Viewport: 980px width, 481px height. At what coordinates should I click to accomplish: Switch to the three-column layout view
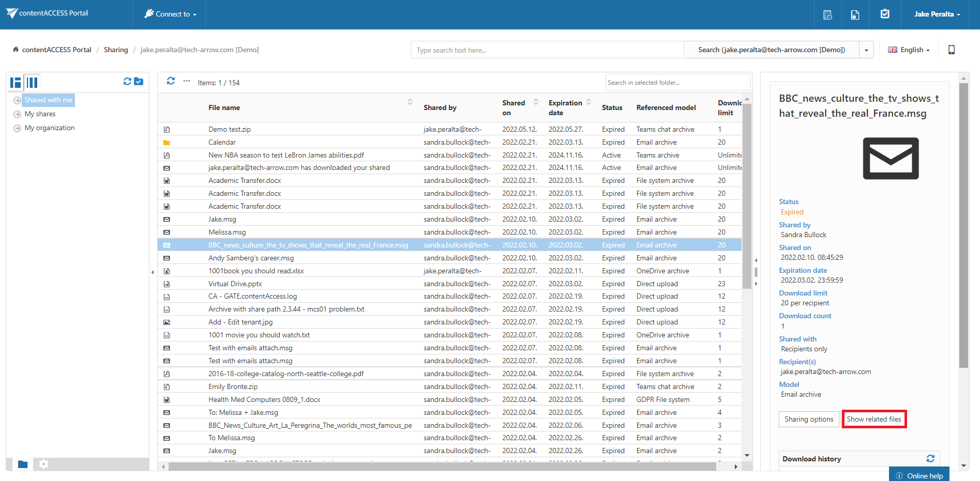click(32, 83)
